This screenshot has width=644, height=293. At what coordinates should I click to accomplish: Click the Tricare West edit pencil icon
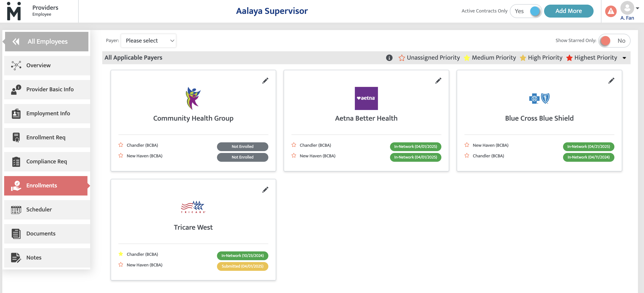coord(265,190)
